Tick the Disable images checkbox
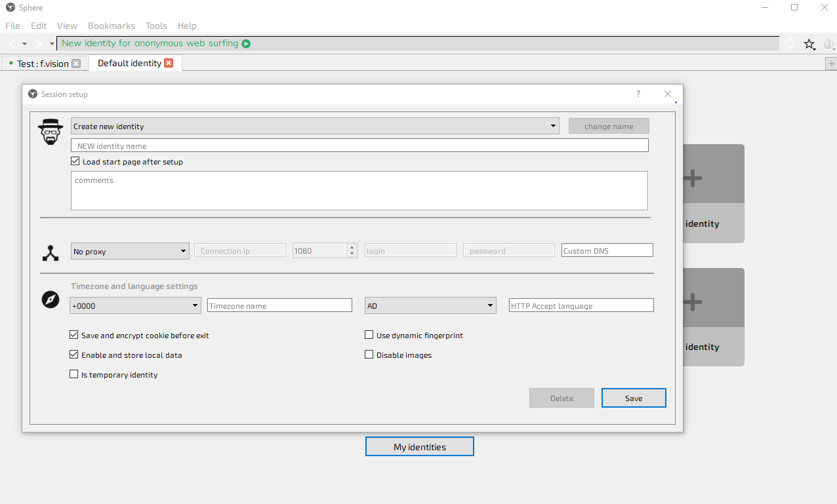The height and width of the screenshot is (504, 837). [369, 355]
